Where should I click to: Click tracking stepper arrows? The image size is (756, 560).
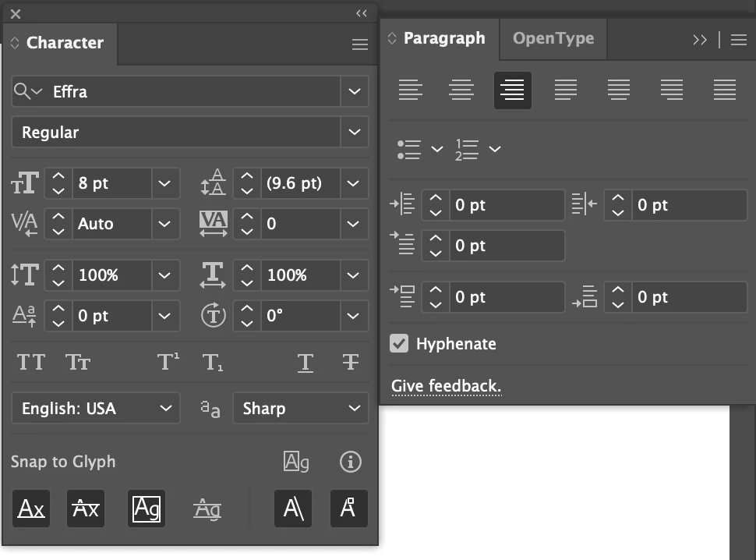tap(247, 224)
